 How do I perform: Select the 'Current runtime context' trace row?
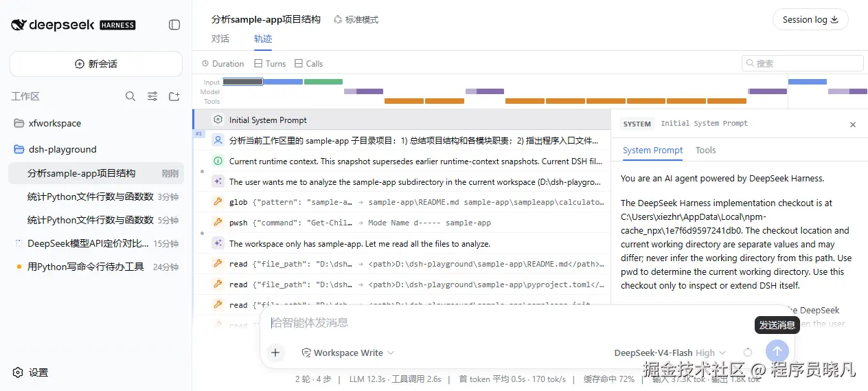[402, 161]
